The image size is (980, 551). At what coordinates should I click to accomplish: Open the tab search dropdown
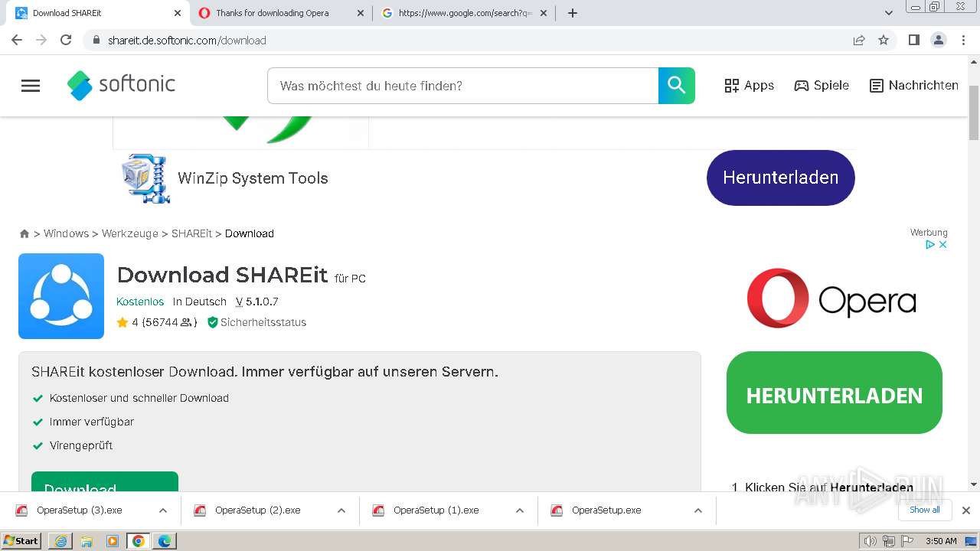889,13
